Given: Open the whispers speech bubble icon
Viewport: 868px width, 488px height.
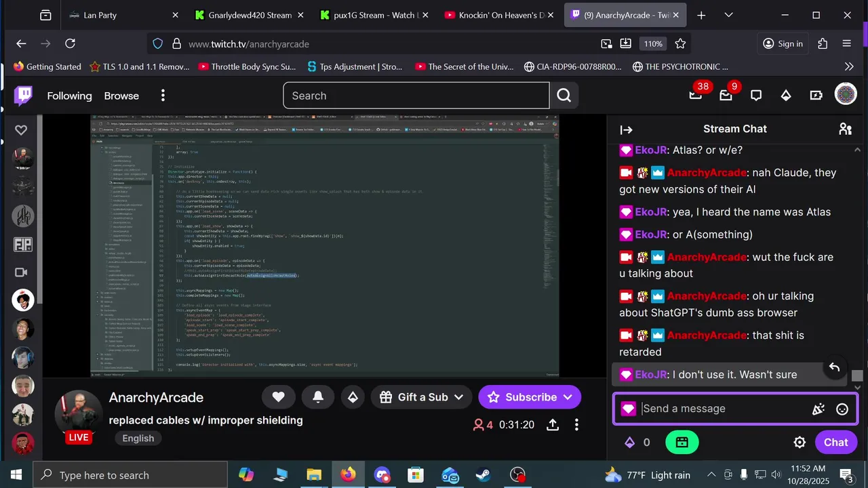Looking at the screenshot, I should (756, 96).
